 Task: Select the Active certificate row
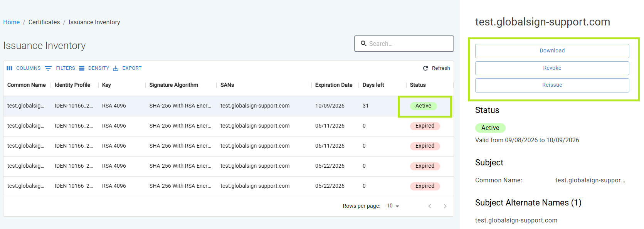click(228, 106)
